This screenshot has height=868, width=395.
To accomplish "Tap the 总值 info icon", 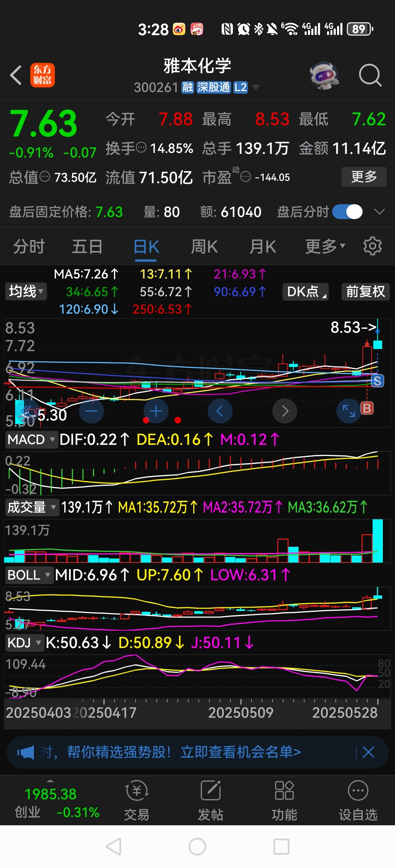I will click(45, 177).
